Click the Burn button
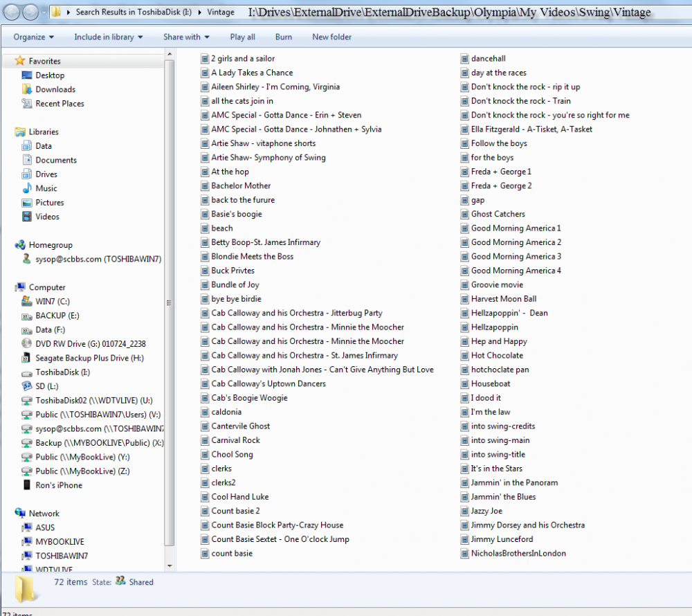The width and height of the screenshot is (692, 616). pyautogui.click(x=283, y=37)
